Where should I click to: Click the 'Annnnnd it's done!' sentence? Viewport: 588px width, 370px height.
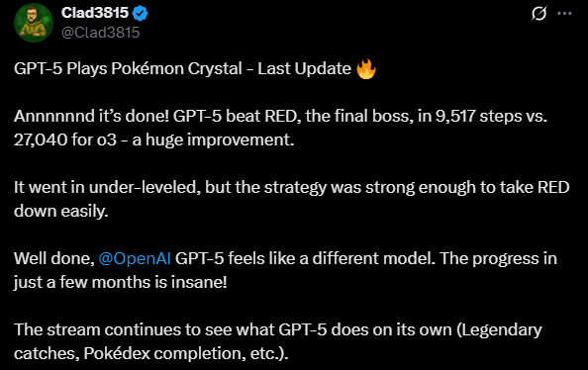91,116
